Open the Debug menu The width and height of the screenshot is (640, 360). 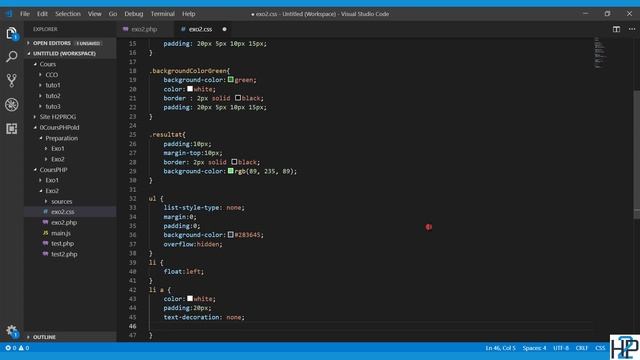click(x=133, y=13)
